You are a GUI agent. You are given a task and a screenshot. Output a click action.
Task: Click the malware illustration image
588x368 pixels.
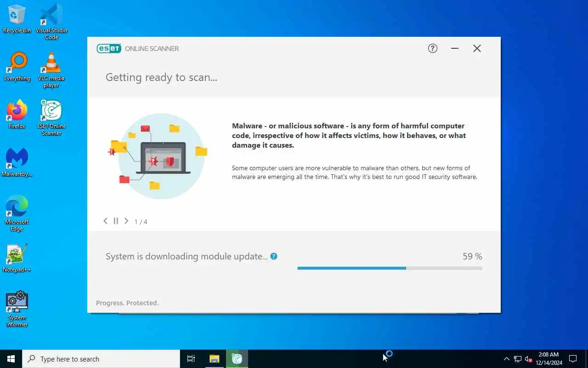[x=158, y=156]
